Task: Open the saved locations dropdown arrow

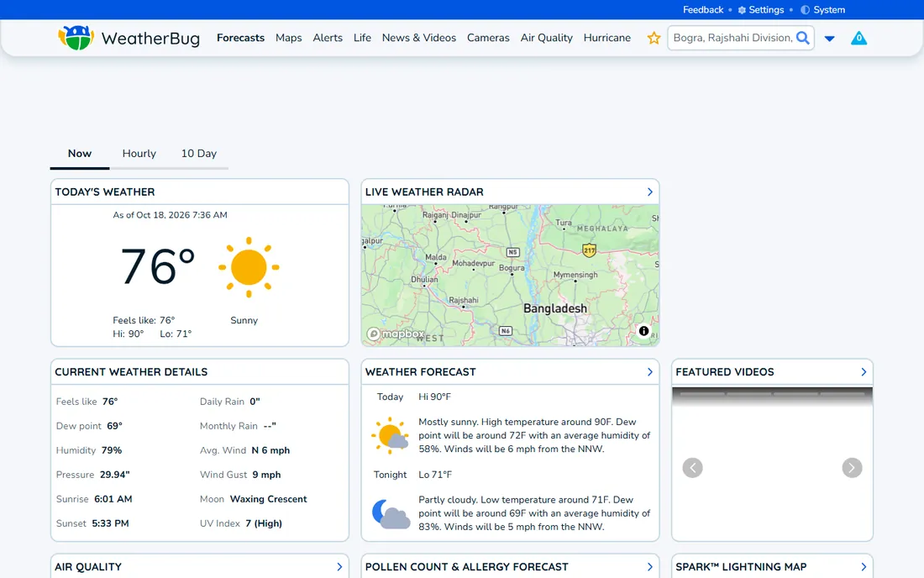Action: pyautogui.click(x=829, y=39)
